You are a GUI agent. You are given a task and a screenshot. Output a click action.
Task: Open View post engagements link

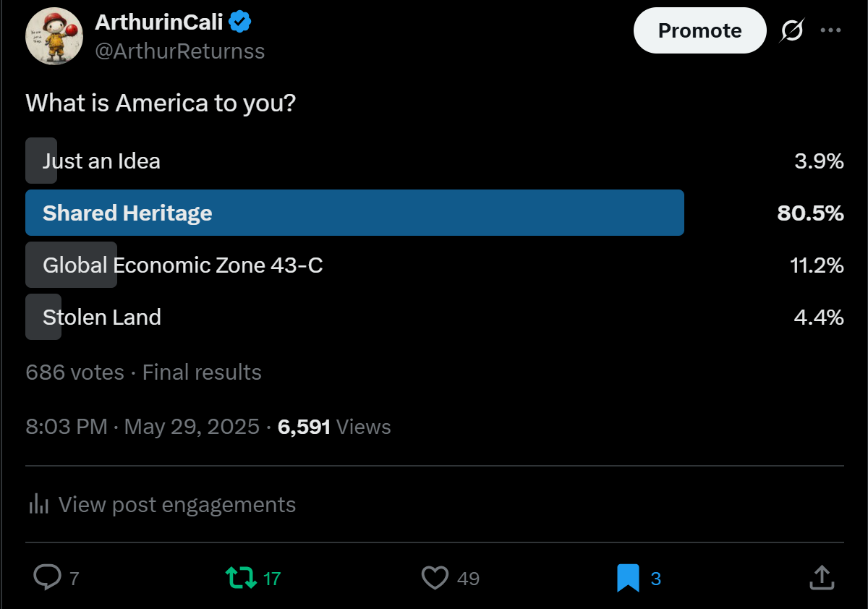click(177, 504)
